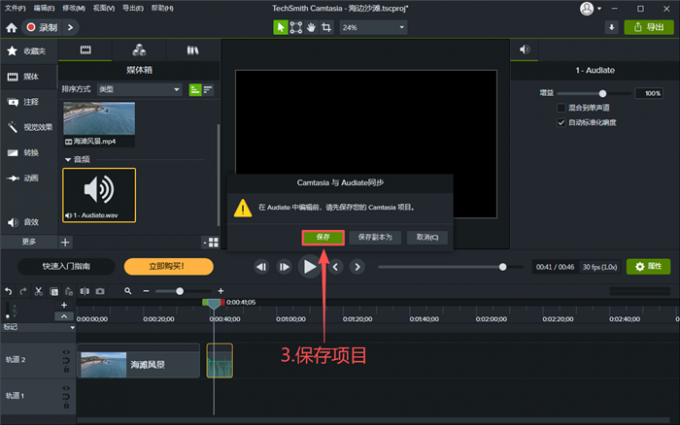Click the timeline zoom slider handle

click(x=180, y=291)
